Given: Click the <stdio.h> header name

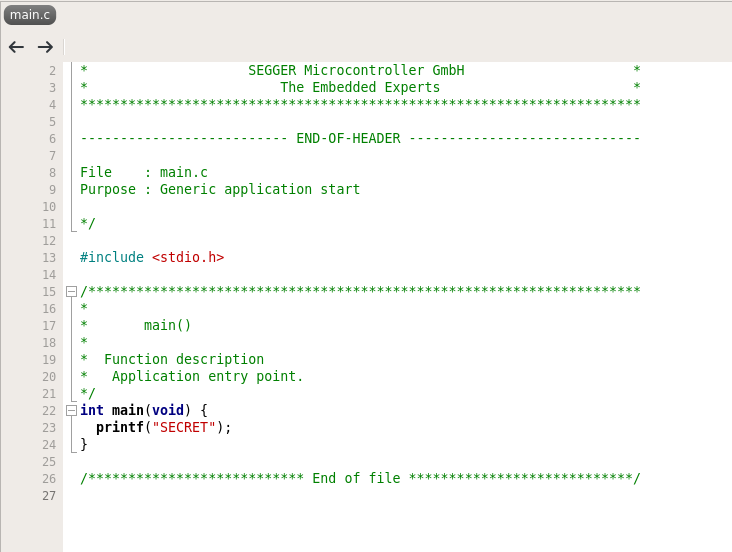Looking at the screenshot, I should pyautogui.click(x=188, y=257).
